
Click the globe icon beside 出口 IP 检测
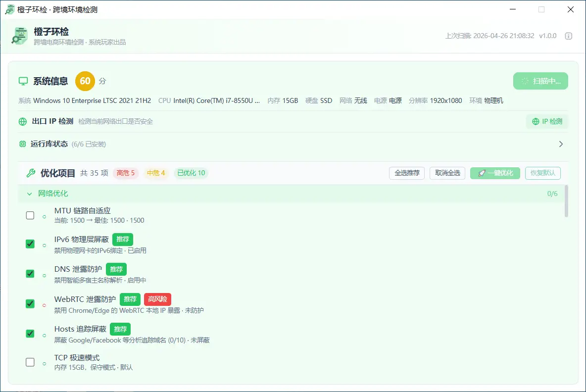point(23,121)
